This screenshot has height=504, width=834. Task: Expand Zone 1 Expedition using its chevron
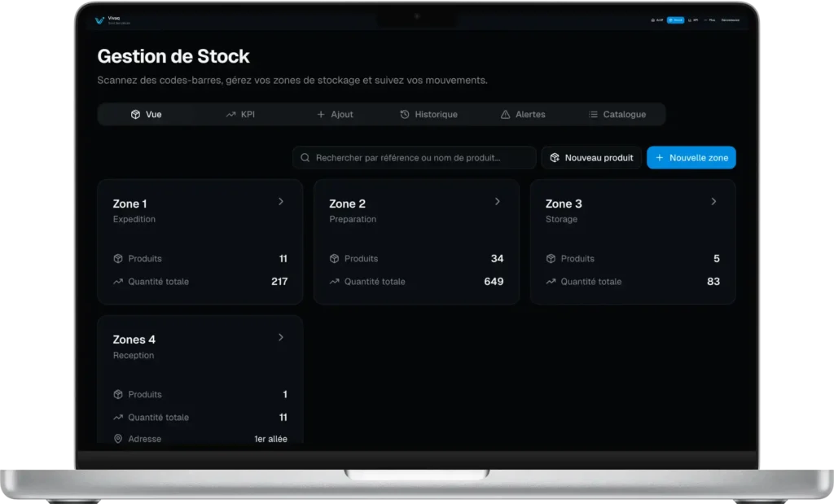pos(281,202)
